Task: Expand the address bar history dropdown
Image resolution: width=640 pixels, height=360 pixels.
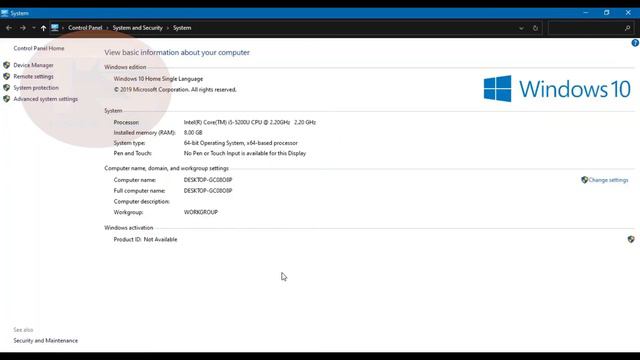Action: coord(521,28)
